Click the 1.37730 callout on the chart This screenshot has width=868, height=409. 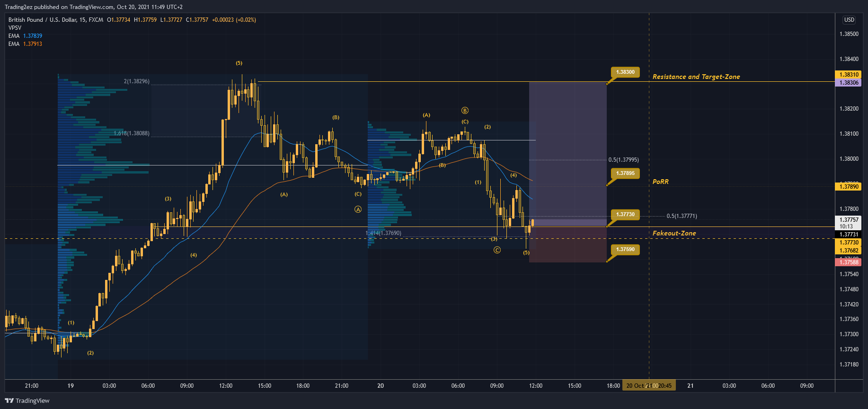click(x=625, y=214)
